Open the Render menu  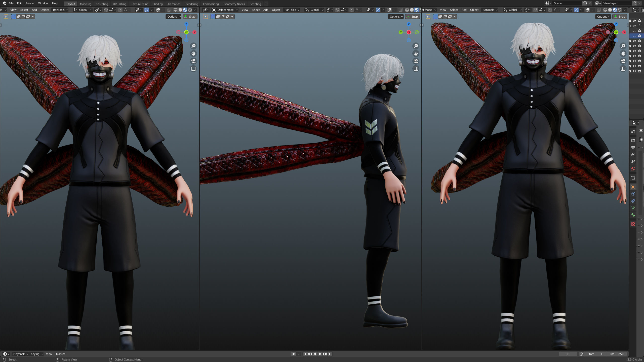pyautogui.click(x=30, y=3)
